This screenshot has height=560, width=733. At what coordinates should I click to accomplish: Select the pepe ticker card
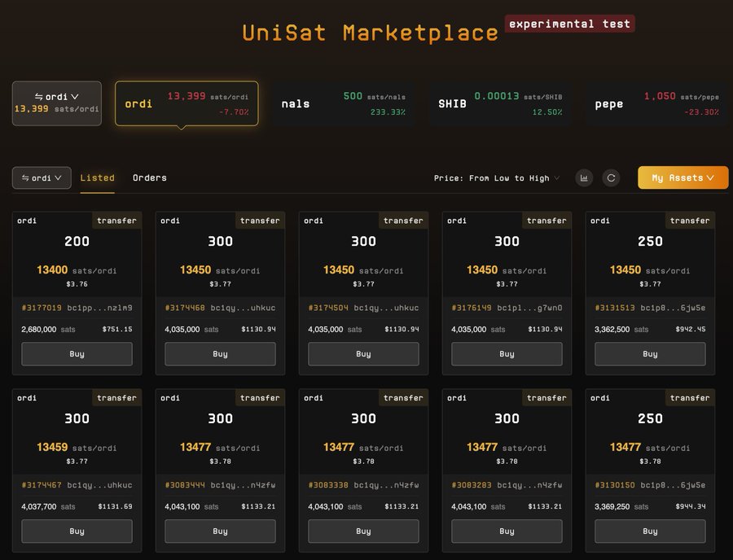656,103
